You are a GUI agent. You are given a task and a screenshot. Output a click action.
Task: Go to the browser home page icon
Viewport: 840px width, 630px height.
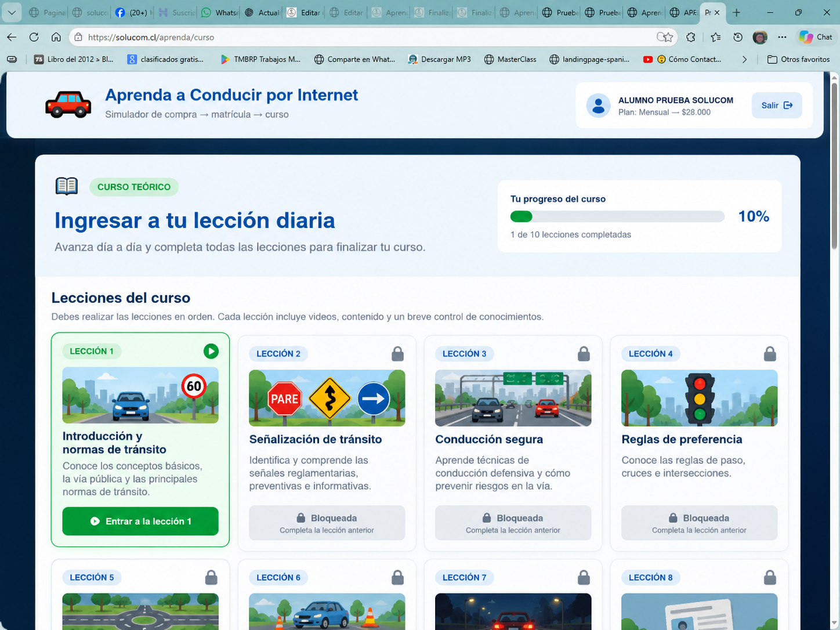pyautogui.click(x=56, y=37)
